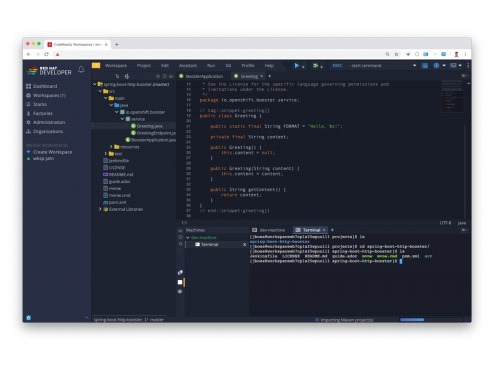The image size is (492, 369).
Task: Click the blue plus icon next to Create Workspace
Action: tap(28, 152)
